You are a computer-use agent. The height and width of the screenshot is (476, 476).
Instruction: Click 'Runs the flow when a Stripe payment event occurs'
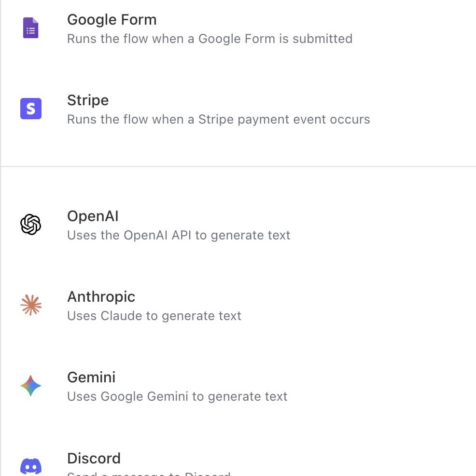click(219, 119)
